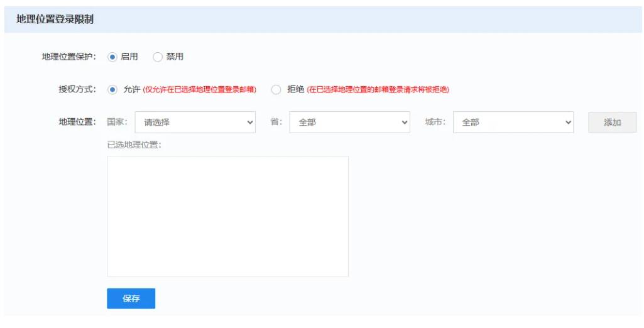Expand the 城市 dropdown list
The width and height of the screenshot is (644, 328).
pyautogui.click(x=513, y=123)
